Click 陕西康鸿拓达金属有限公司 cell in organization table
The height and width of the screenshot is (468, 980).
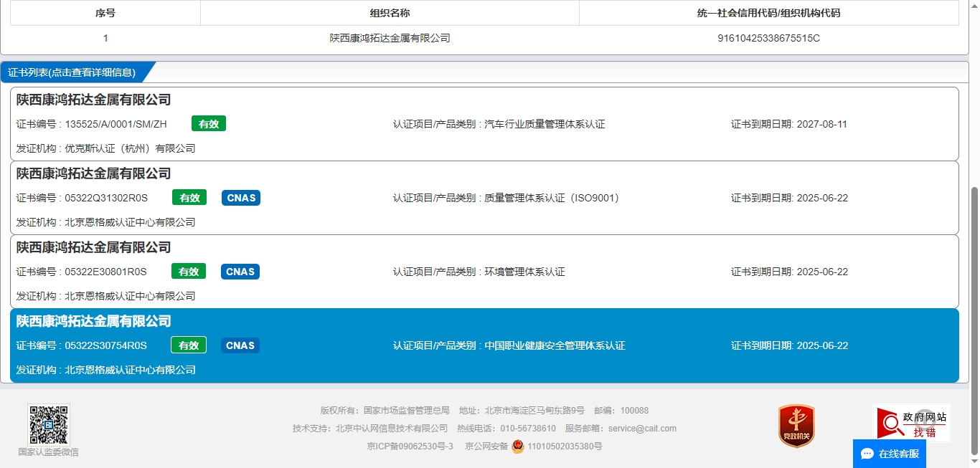click(x=390, y=38)
